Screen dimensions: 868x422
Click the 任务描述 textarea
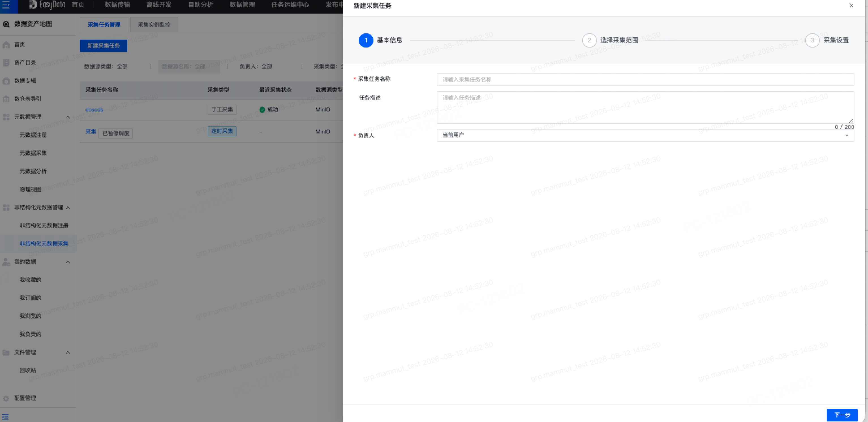[645, 107]
